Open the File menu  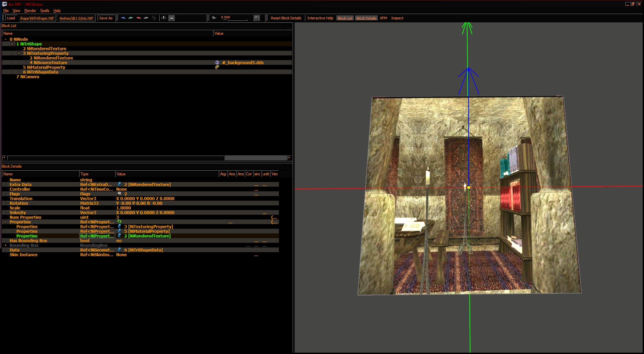[6, 11]
